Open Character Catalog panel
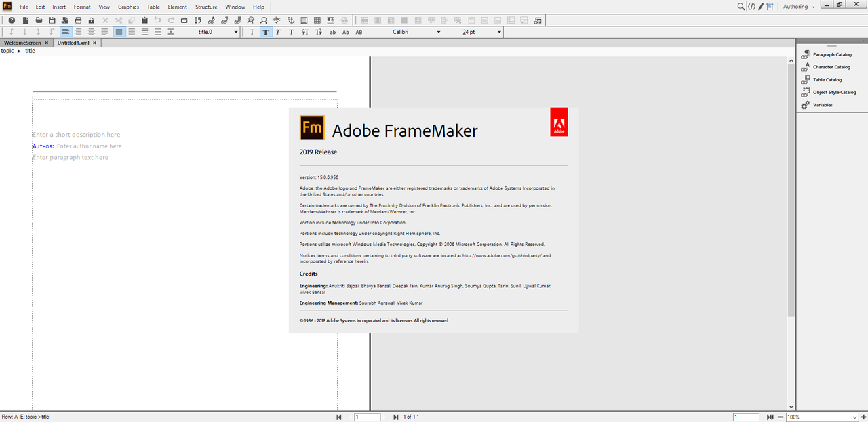This screenshot has height=422, width=868. click(x=826, y=67)
